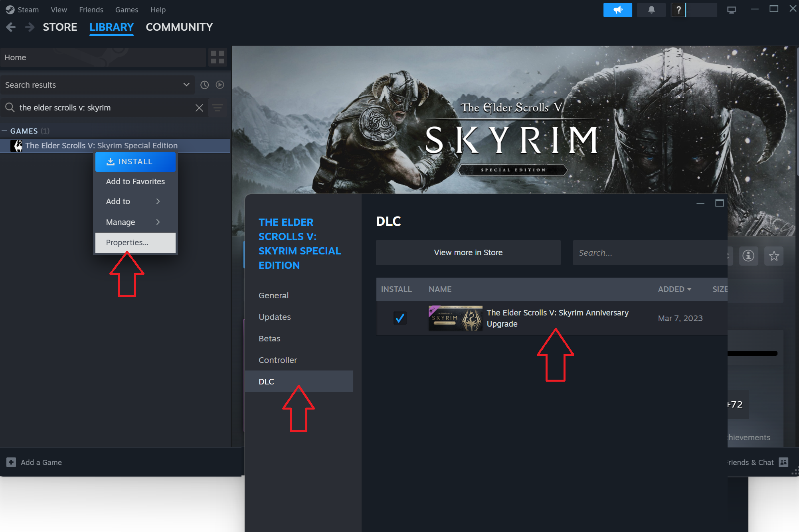Expand the search results dropdown arrow
The image size is (799, 532).
click(186, 85)
